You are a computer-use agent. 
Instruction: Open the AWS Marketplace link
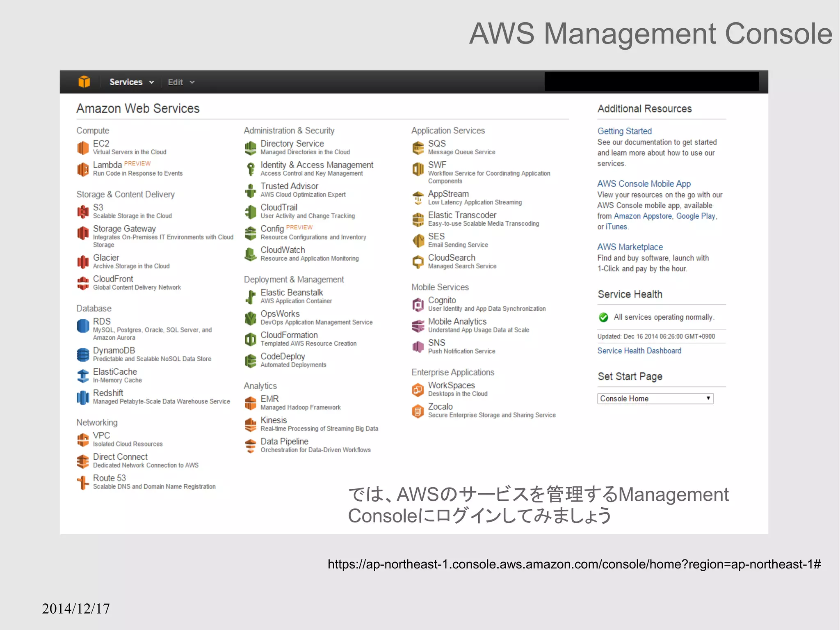tap(630, 247)
